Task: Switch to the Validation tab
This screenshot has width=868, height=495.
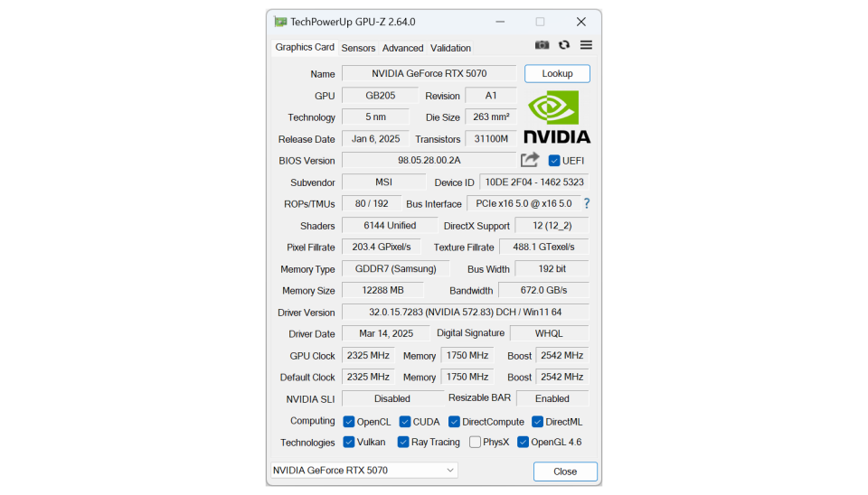Action: (x=450, y=48)
